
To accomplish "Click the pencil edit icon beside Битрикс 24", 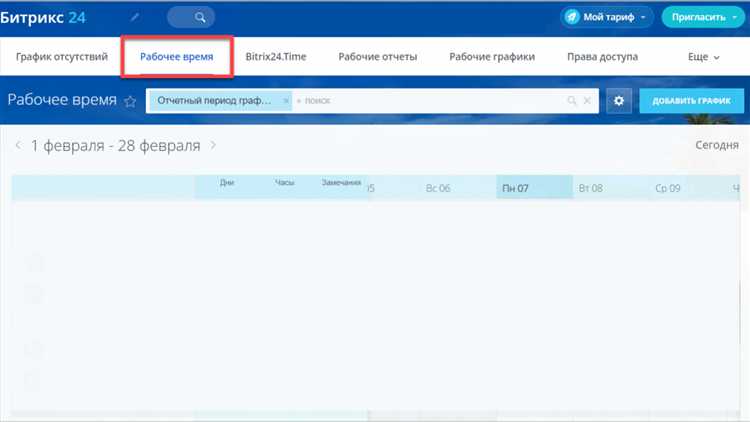I will coord(135,17).
